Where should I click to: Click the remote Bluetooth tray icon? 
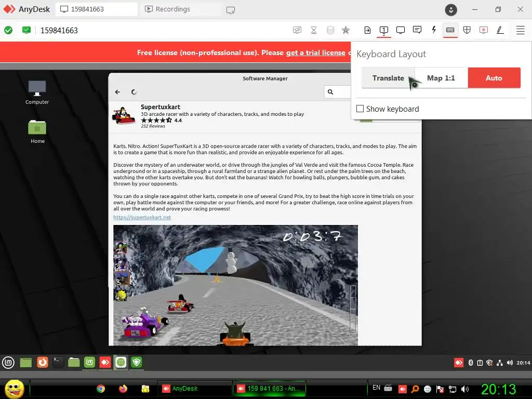[x=471, y=363]
